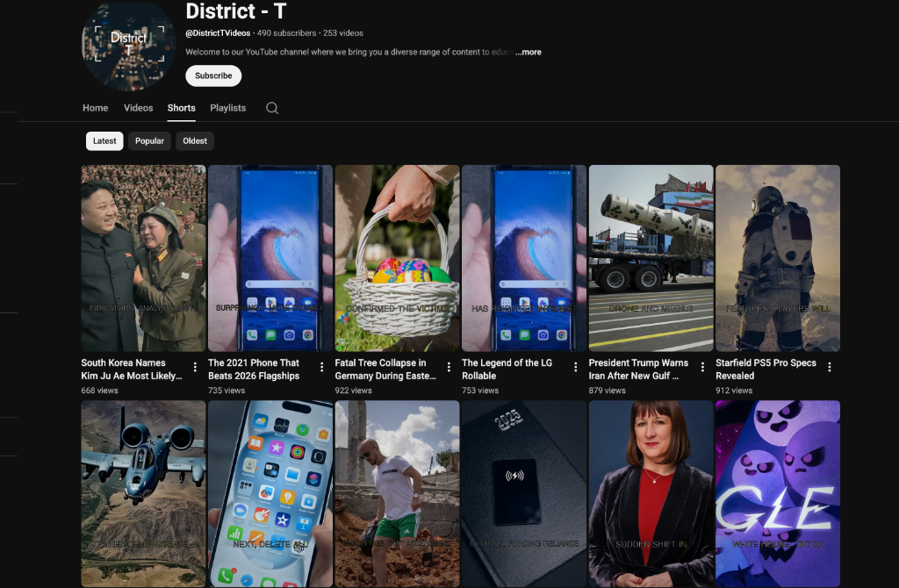This screenshot has width=899, height=588.
Task: Open options menu on Trump Warns Iran short
Action: click(x=704, y=366)
